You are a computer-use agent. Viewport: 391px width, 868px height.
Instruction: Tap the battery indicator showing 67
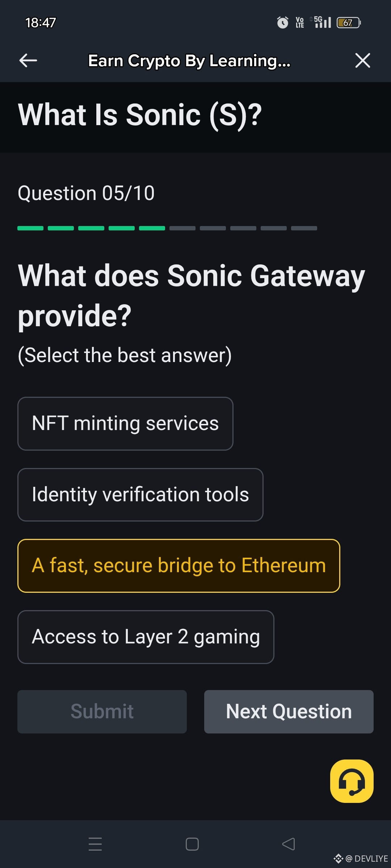(349, 23)
